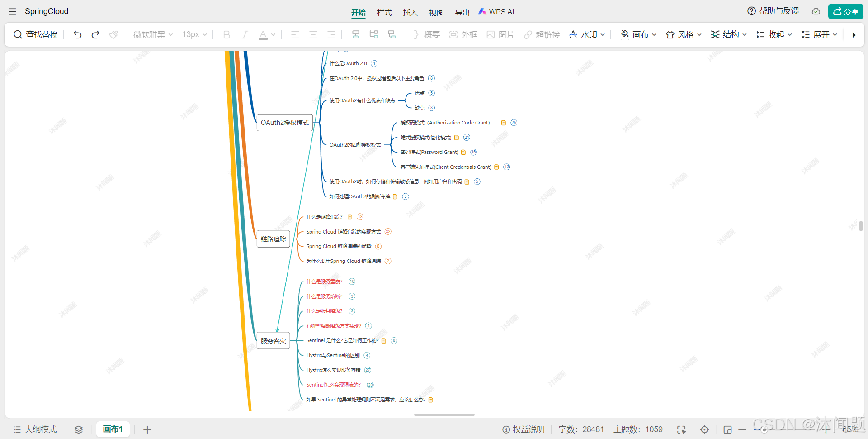Open the hamburger main menu
Viewport: 868px width, 439px height.
pos(12,12)
